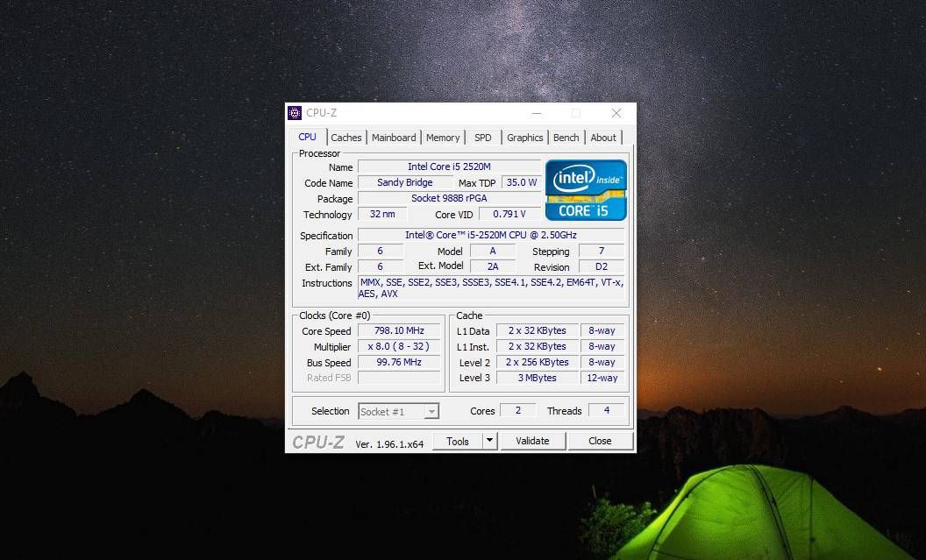The width and height of the screenshot is (926, 560).
Task: Open the Mainboard tab
Action: coord(394,138)
